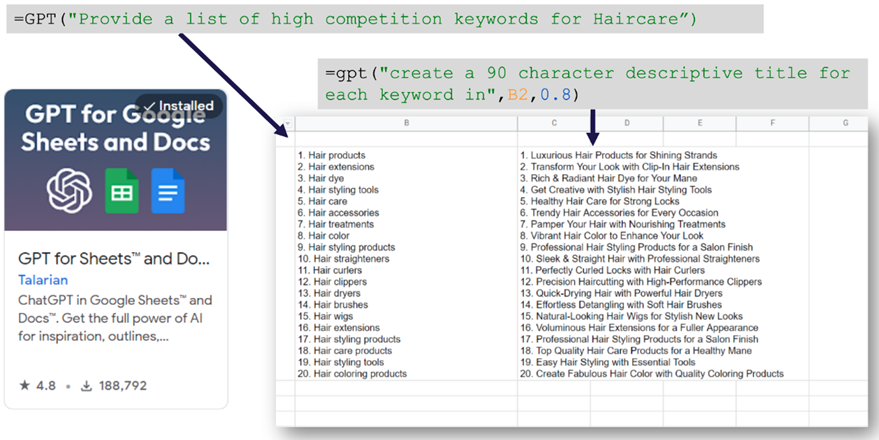
Task: Click 'Trendy Hair Accessories for Every Occasion'
Action: pos(624,213)
